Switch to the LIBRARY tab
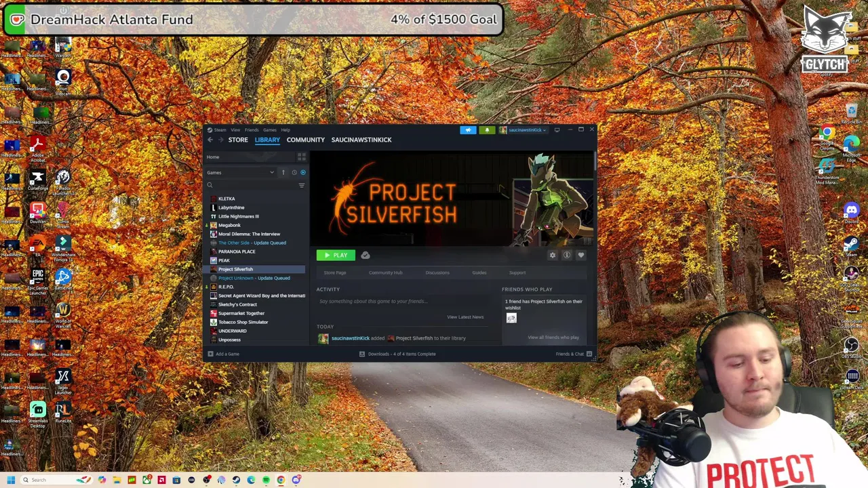868x488 pixels. (267, 140)
